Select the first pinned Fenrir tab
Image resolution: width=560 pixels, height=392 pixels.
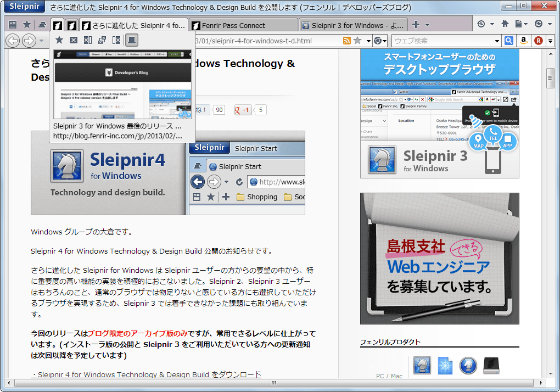[x=58, y=25]
